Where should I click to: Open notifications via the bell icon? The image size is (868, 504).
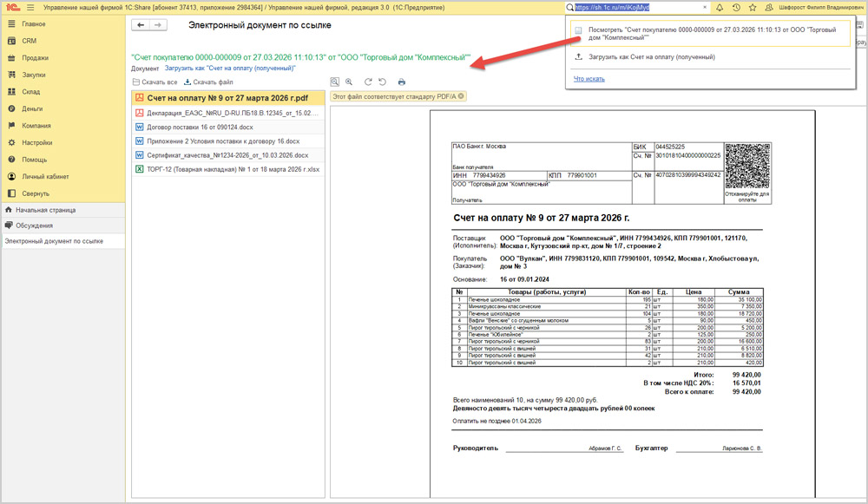(720, 7)
